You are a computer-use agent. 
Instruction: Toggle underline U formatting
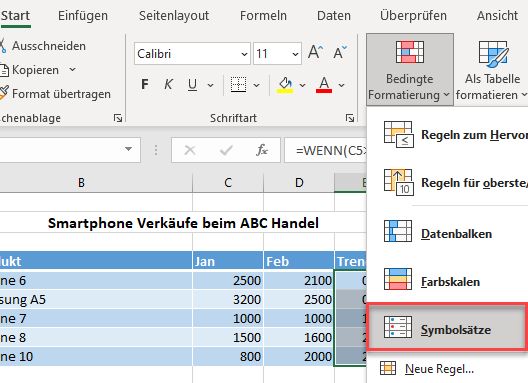(192, 84)
